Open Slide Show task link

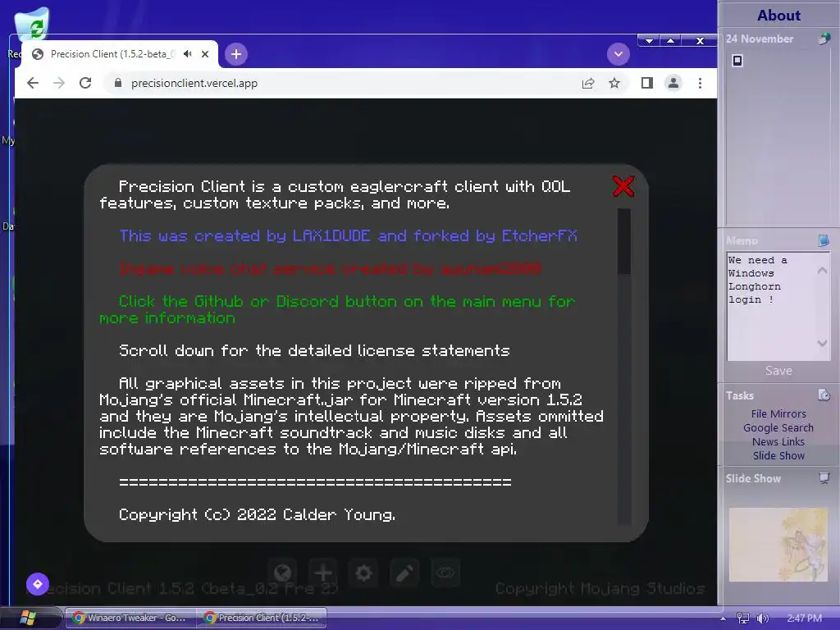point(778,455)
